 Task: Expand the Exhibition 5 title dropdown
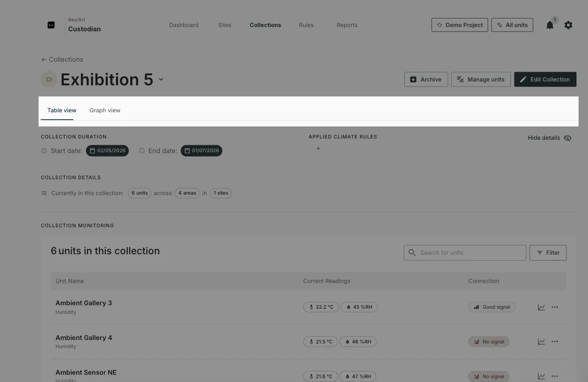[161, 79]
